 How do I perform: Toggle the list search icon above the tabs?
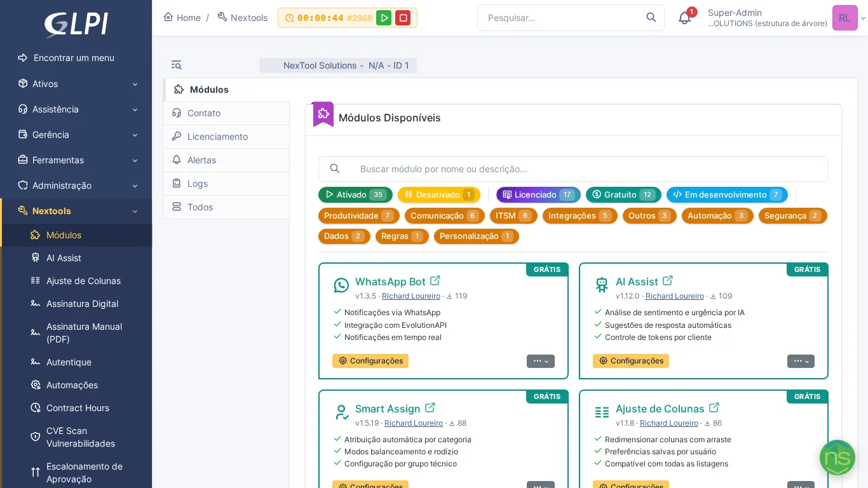pos(177,65)
